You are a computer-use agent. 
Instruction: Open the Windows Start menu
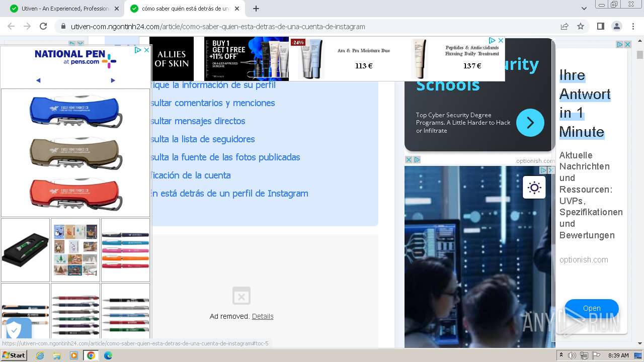point(14,355)
